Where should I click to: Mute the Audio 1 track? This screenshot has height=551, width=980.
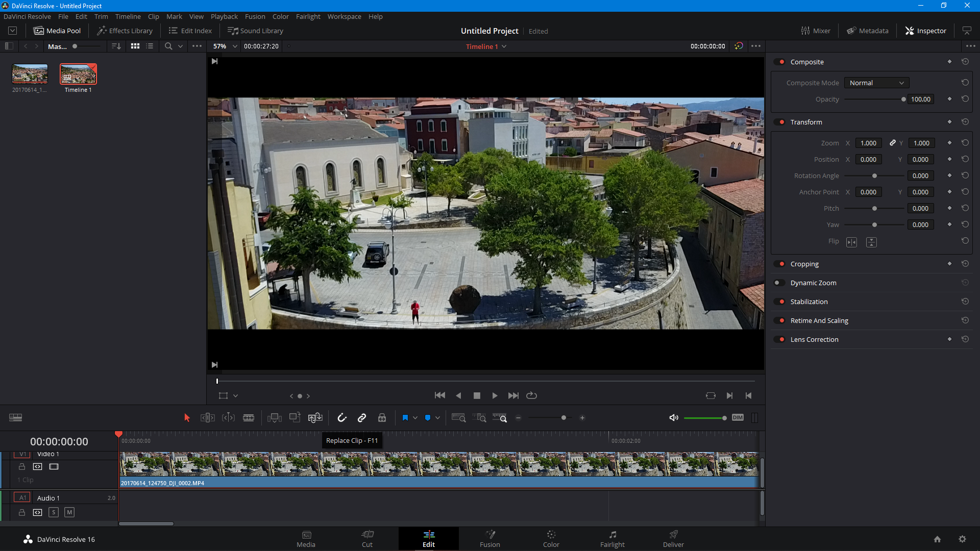click(x=69, y=512)
